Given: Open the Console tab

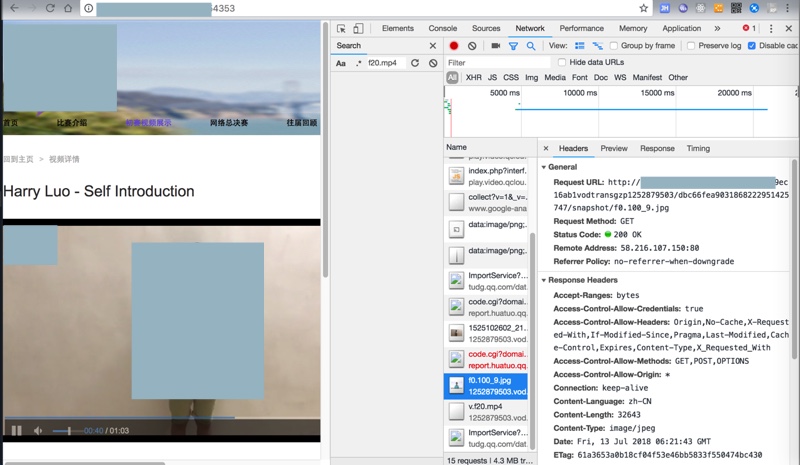Looking at the screenshot, I should [x=442, y=28].
